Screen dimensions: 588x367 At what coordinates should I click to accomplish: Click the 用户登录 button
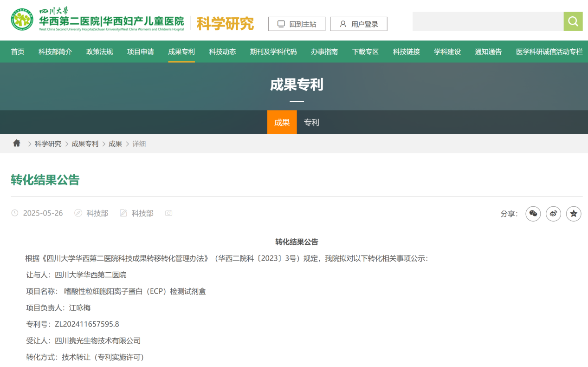358,24
